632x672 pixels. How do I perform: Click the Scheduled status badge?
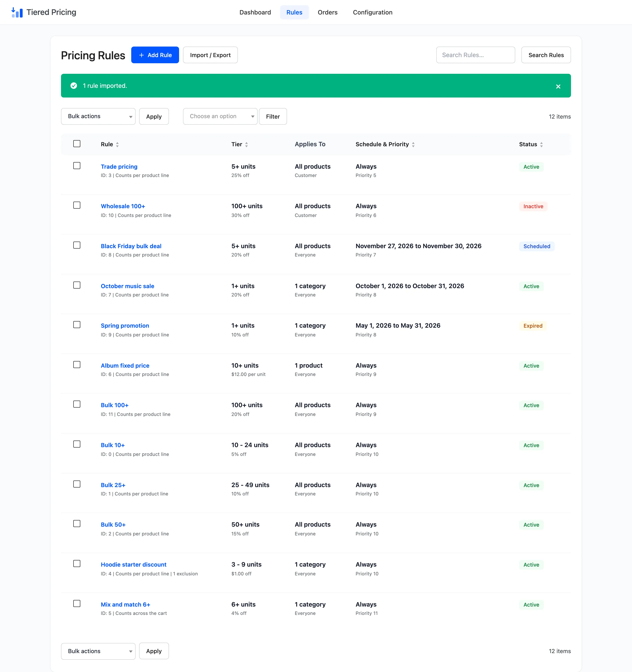(x=536, y=246)
